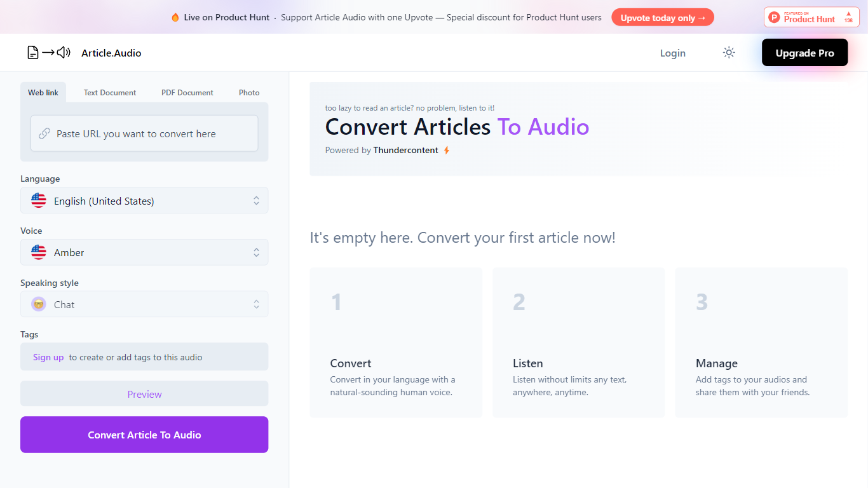Toggle the light/dark theme sun icon
Image resolution: width=868 pixels, height=488 pixels.
(x=729, y=53)
